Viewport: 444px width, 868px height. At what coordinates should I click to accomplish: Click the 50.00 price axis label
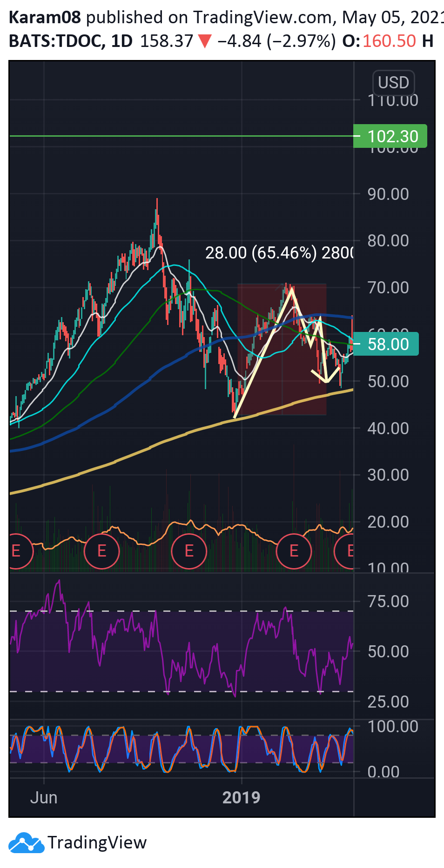point(388,381)
